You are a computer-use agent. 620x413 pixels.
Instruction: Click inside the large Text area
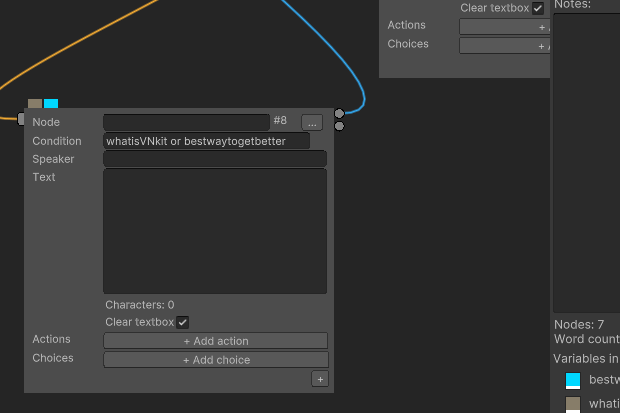(215, 231)
